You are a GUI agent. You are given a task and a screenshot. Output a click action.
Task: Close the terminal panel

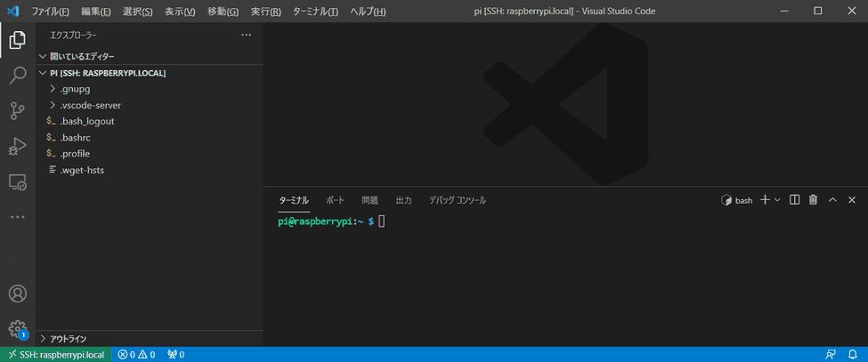coord(852,199)
